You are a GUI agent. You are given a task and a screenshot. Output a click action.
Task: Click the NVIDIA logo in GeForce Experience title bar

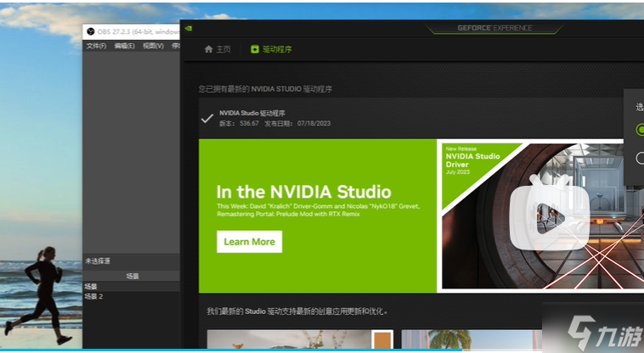tap(188, 29)
